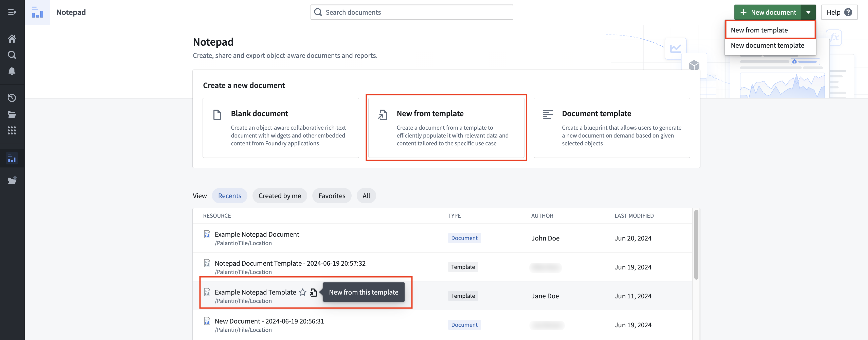Viewport: 868px width, 340px height.
Task: Open New Document - 2024-06-19 20:56:31
Action: (269, 321)
